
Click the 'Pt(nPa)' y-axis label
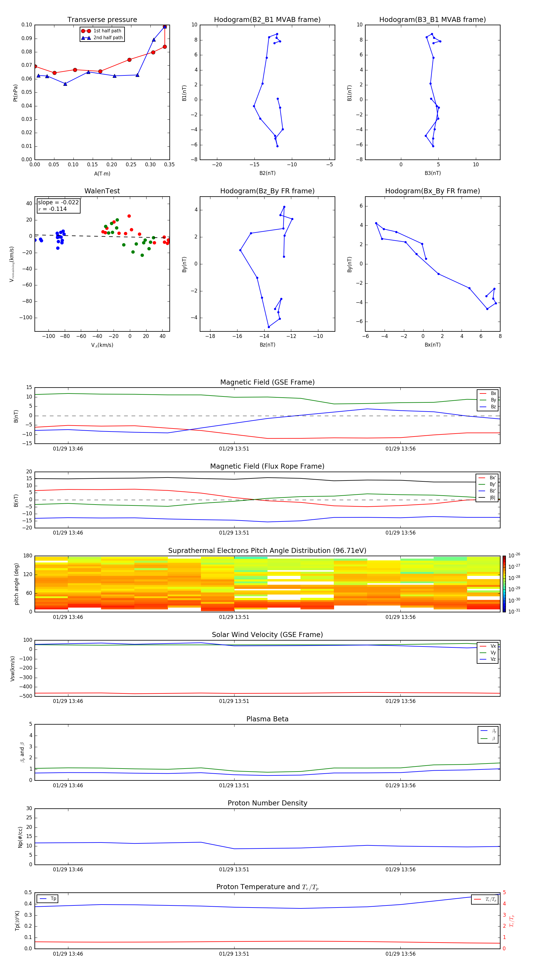pos(15,92)
